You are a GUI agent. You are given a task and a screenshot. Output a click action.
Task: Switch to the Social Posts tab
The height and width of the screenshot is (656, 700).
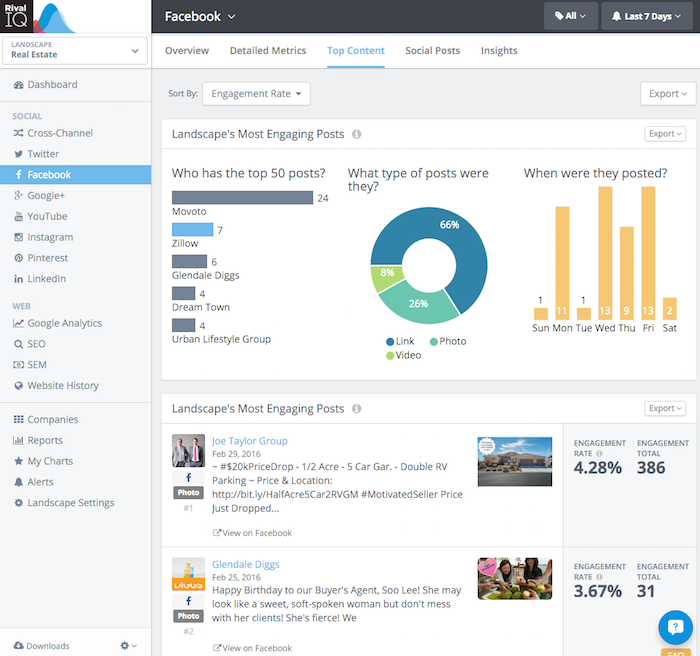[x=432, y=51]
